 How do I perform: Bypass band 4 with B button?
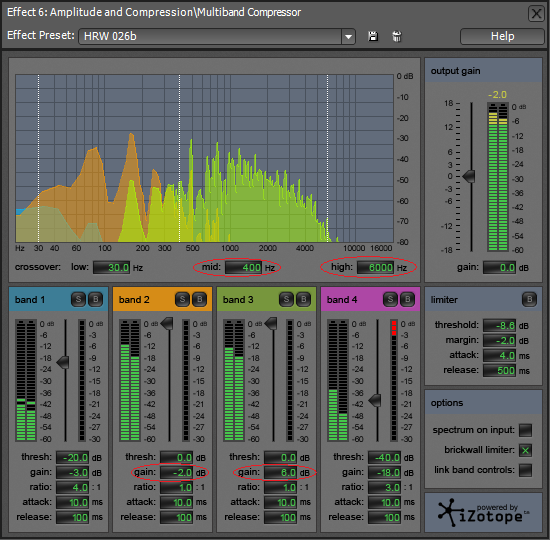click(408, 299)
